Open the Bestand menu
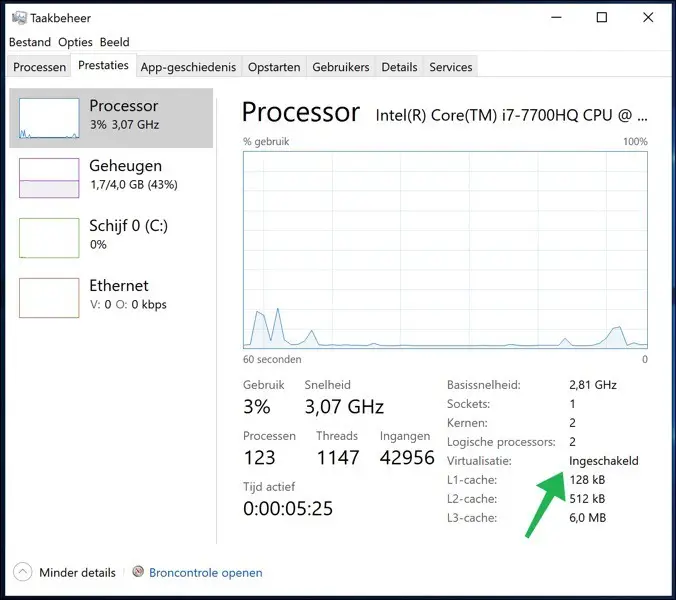The image size is (676, 600). (x=30, y=42)
